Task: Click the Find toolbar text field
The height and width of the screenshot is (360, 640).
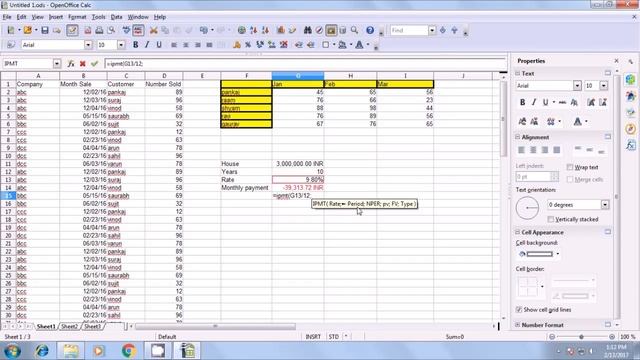Action: pos(409,31)
